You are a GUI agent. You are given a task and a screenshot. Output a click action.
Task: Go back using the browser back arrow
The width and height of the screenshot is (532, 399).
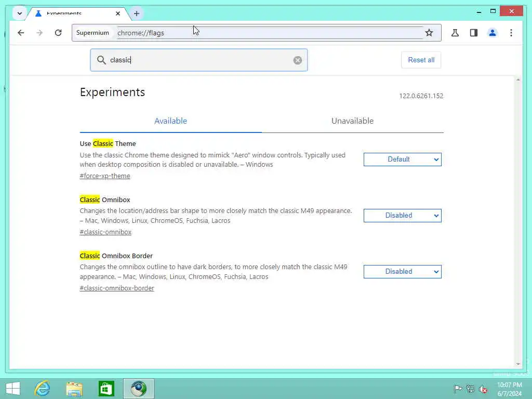21,33
